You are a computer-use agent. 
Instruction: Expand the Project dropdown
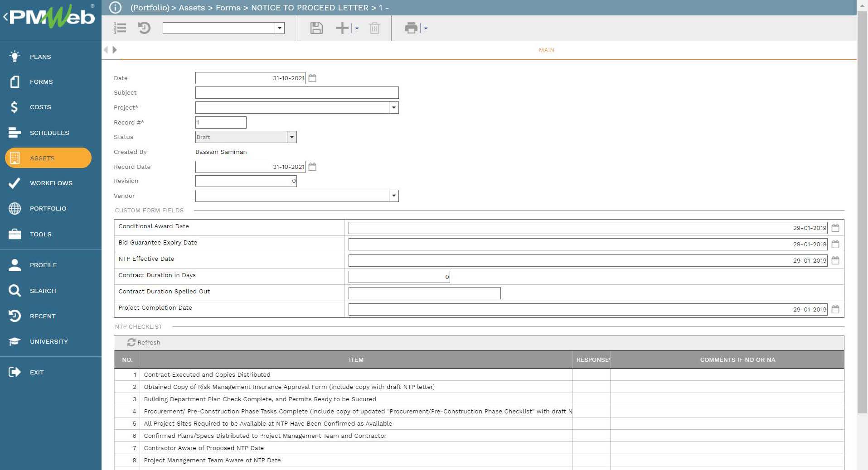pos(393,108)
